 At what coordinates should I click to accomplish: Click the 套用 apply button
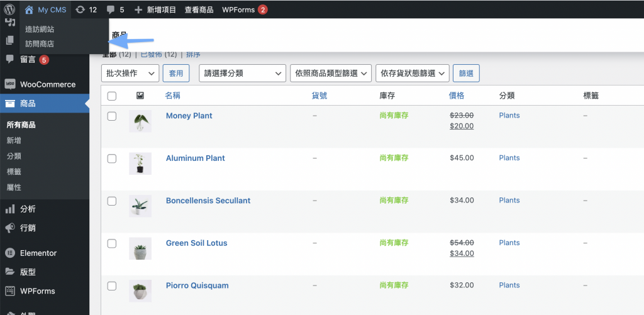[176, 73]
